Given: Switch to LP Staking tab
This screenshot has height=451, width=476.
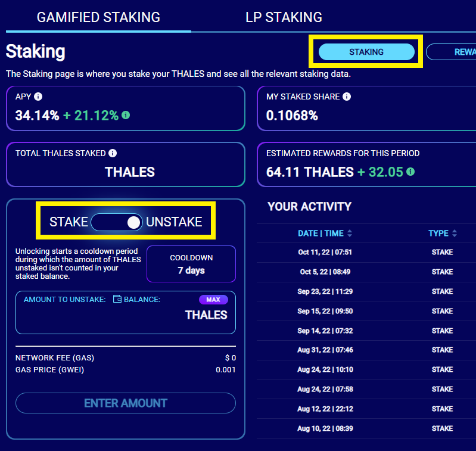Looking at the screenshot, I should (x=284, y=17).
